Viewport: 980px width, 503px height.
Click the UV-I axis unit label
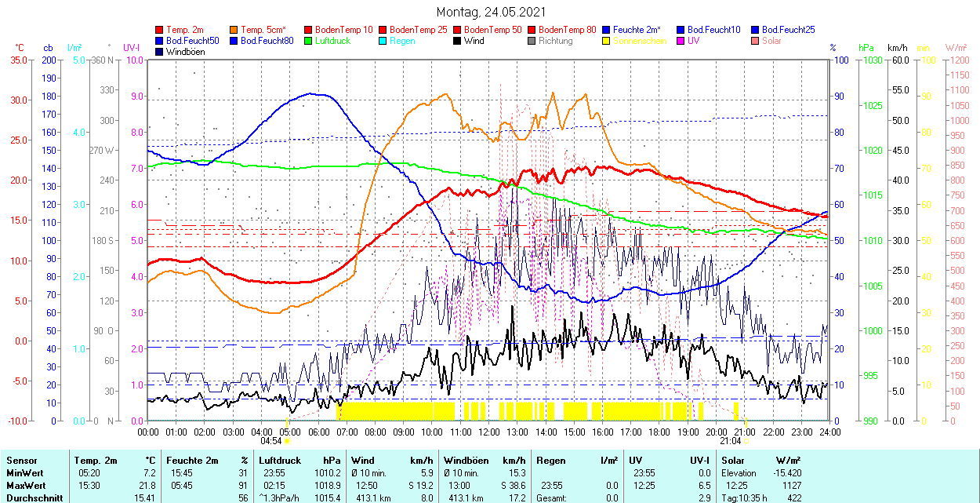pyautogui.click(x=131, y=49)
